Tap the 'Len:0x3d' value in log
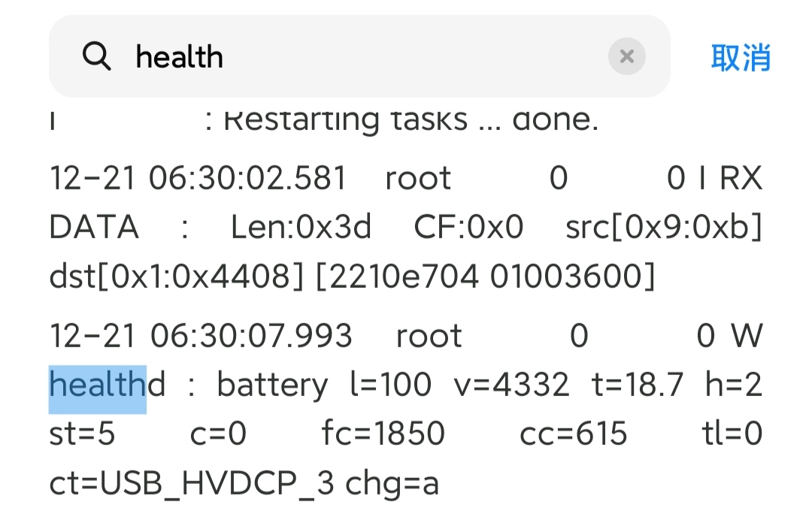 pyautogui.click(x=301, y=227)
